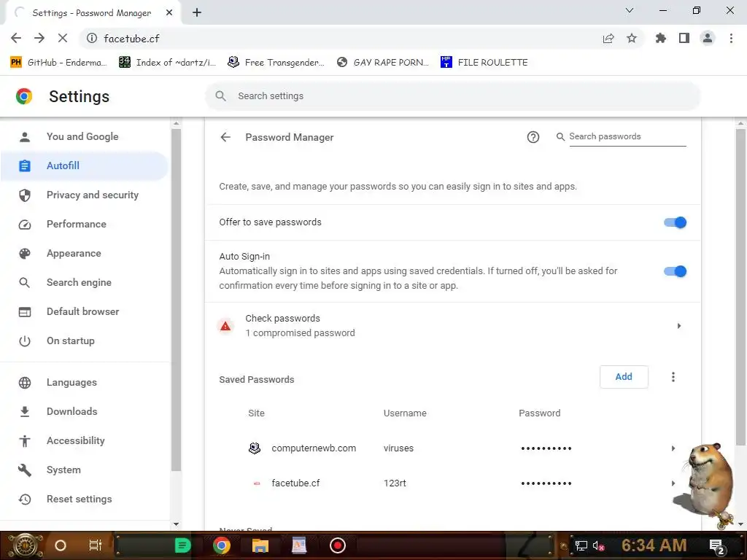Click the Search passwords field

(x=627, y=136)
